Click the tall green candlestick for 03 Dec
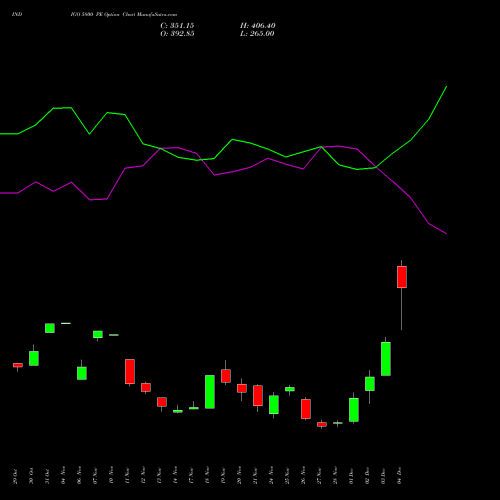Image resolution: width=500 pixels, height=500 pixels. 386,359
